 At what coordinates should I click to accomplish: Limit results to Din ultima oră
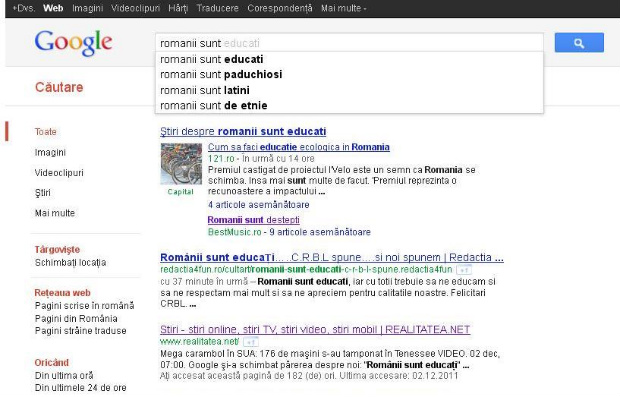pos(64,375)
